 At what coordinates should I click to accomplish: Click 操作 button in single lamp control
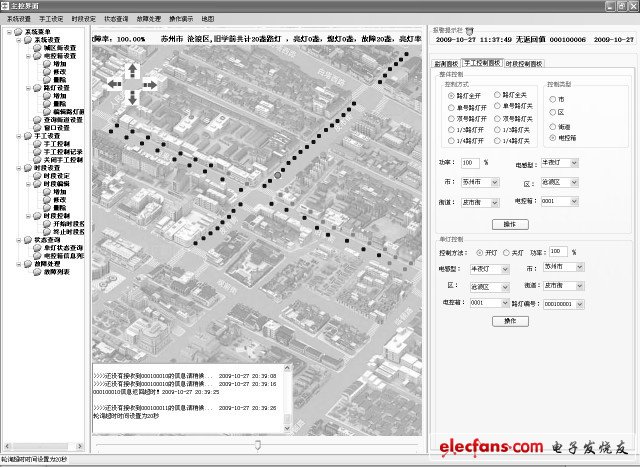click(510, 321)
